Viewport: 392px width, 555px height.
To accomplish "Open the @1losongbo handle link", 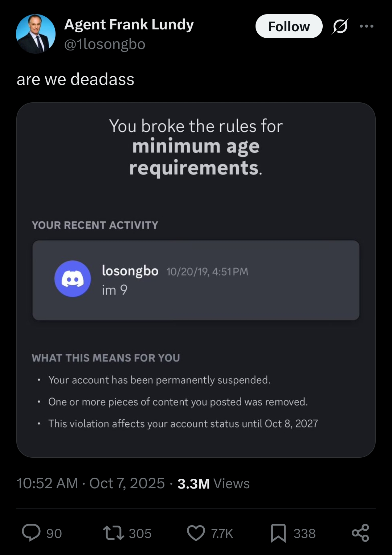I will coord(105,44).
